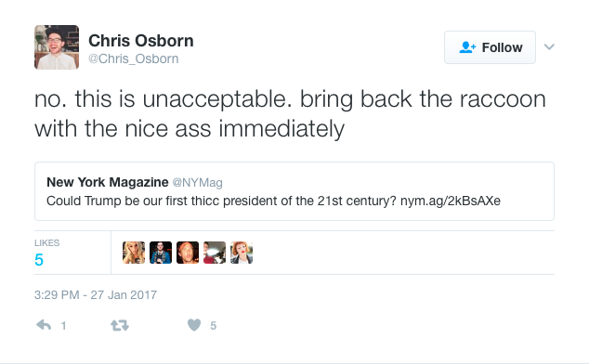Viewport: 589px width, 364px height.
Task: View second liker avatar in blue shirt
Action: (x=161, y=253)
